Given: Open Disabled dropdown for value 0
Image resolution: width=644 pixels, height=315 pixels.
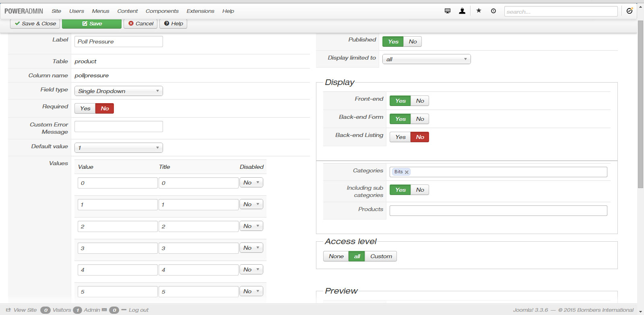Looking at the screenshot, I should tap(252, 182).
